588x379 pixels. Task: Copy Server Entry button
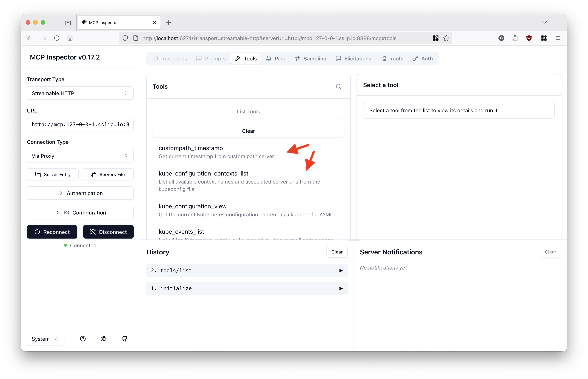53,175
